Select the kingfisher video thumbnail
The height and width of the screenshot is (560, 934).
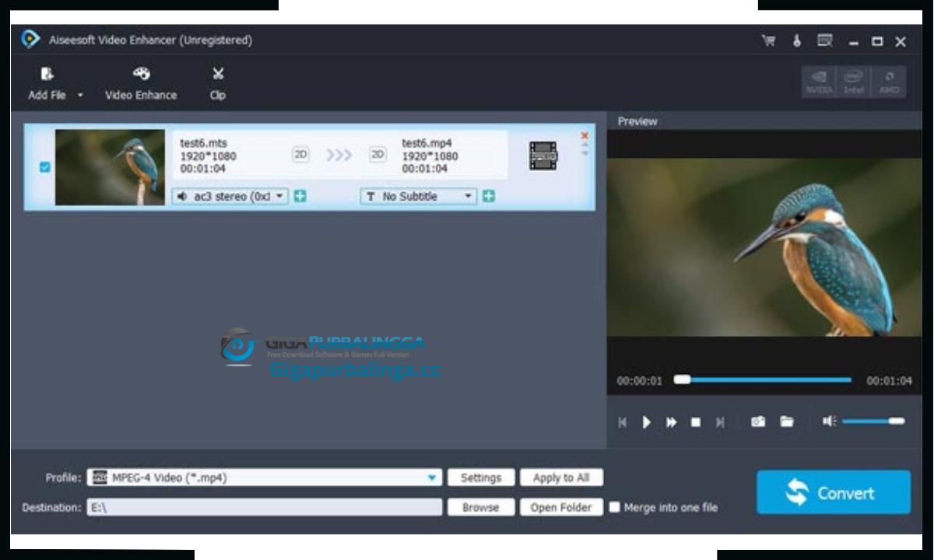coord(110,167)
